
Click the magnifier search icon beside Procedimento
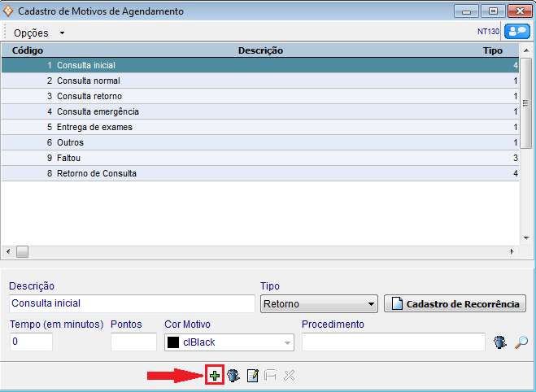[x=521, y=342]
